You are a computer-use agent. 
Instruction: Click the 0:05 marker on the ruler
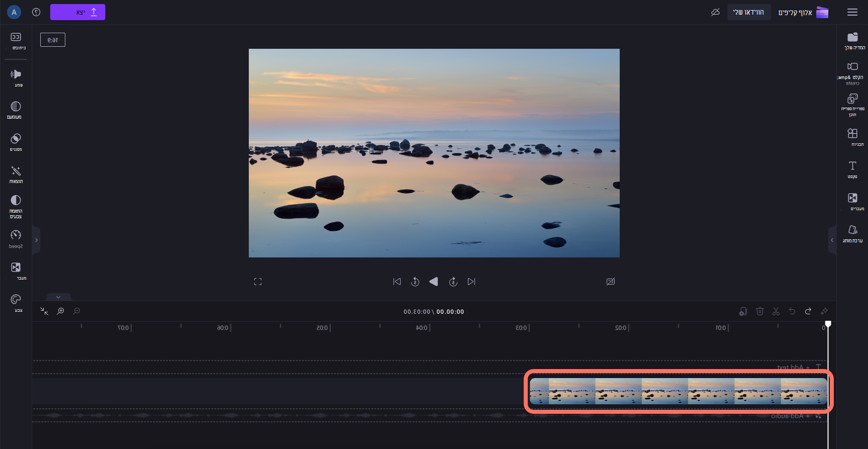click(x=323, y=328)
